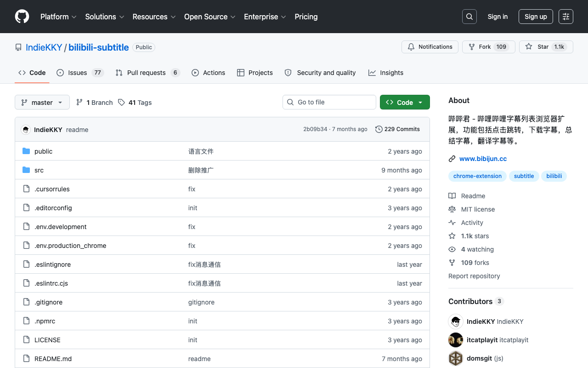This screenshot has width=588, height=368.
Task: Click the Sign up button
Action: coord(536,17)
